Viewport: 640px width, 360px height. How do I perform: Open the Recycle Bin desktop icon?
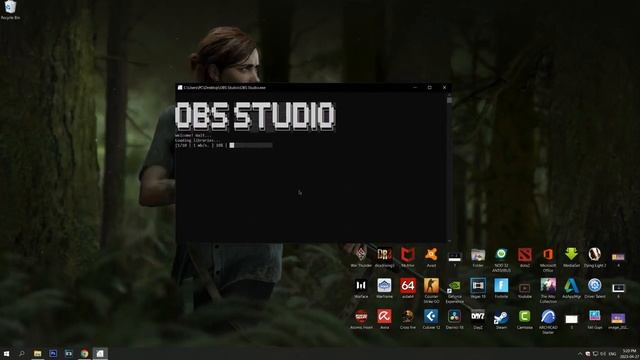point(10,10)
